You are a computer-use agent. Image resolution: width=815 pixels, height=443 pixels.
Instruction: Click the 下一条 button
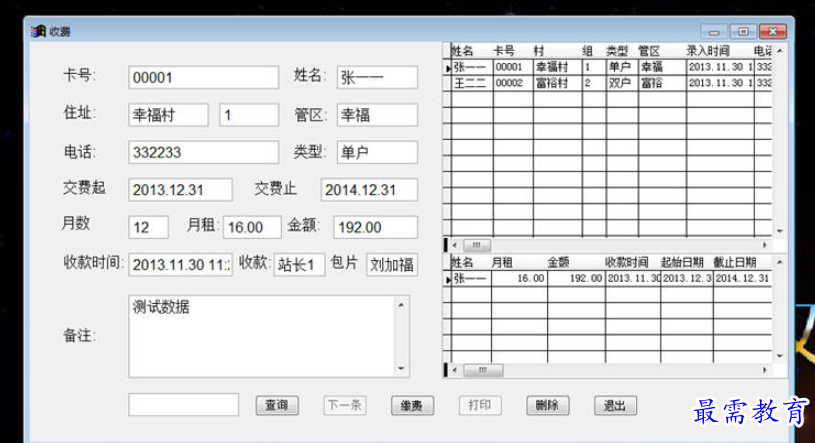[345, 406]
